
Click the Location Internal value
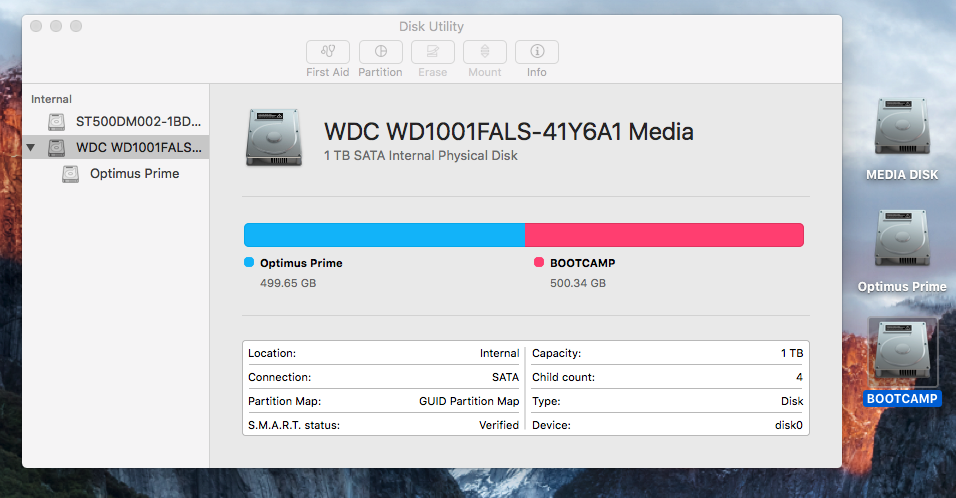click(x=499, y=353)
